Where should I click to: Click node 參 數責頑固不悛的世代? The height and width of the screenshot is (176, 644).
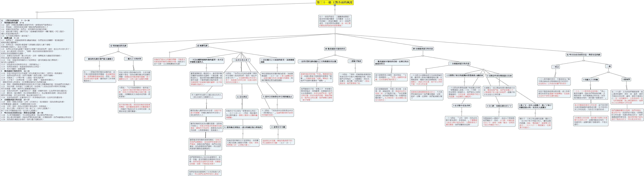335,49
